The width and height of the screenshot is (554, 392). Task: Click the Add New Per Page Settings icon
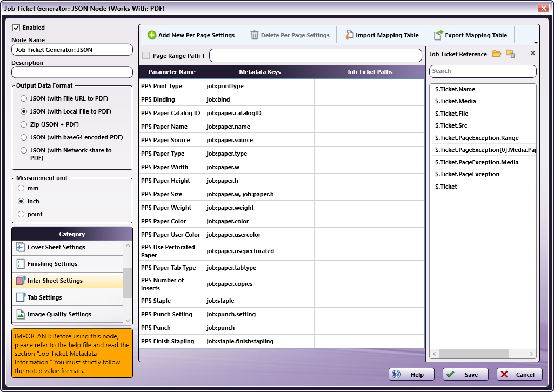152,35
